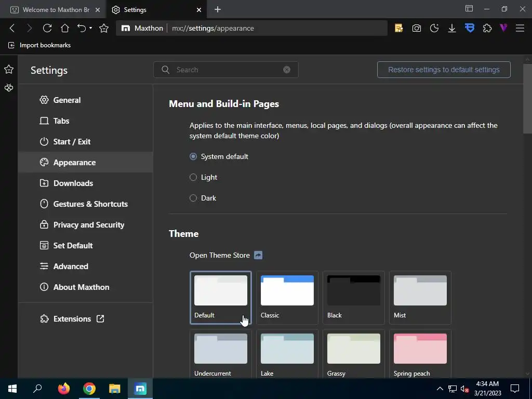Close the Settings tab

click(199, 10)
